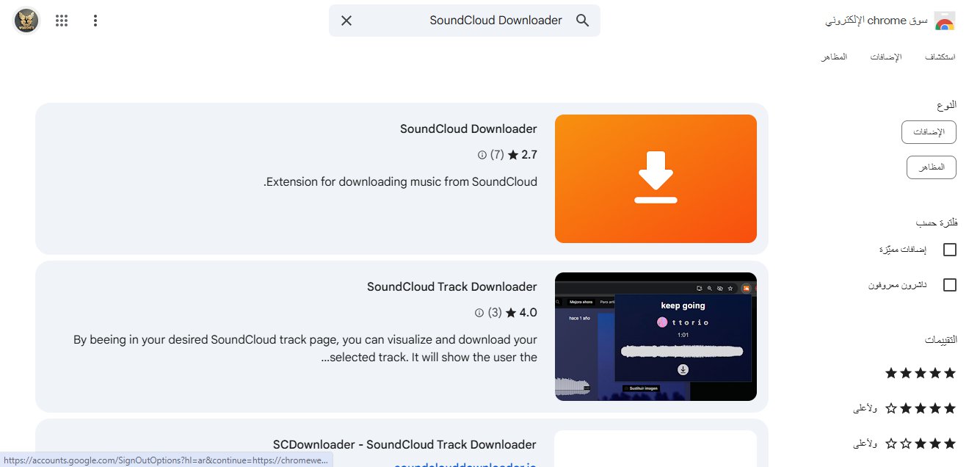The image size is (980, 467).
Task: Click info icon beside 4.0 rating
Action: click(479, 313)
